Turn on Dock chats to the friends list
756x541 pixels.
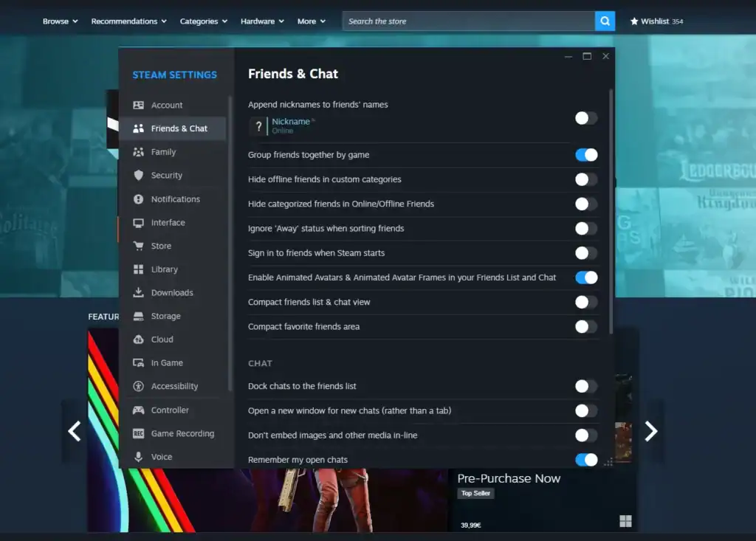[586, 386]
